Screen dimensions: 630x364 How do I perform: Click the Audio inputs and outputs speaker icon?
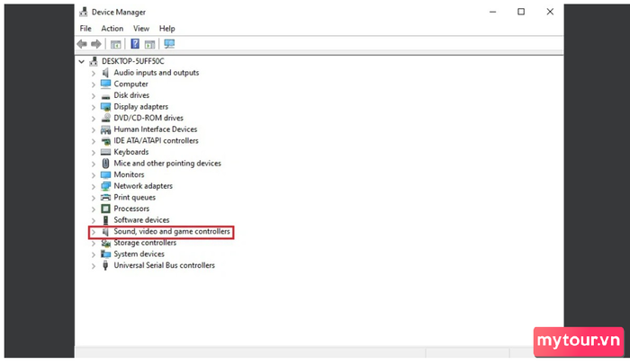pos(105,73)
